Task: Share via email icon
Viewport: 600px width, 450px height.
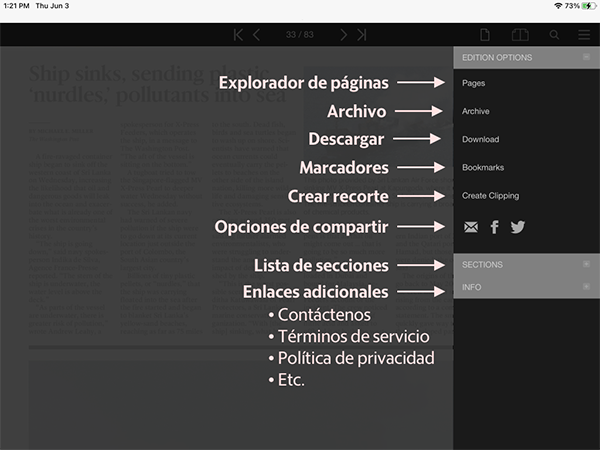Action: [471, 227]
